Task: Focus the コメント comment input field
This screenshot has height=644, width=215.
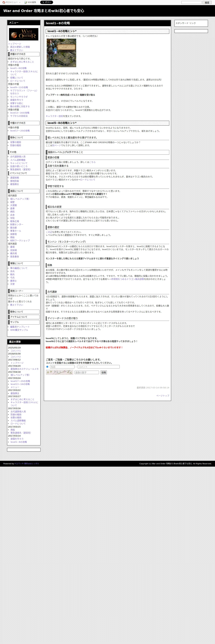Action: 99,367
